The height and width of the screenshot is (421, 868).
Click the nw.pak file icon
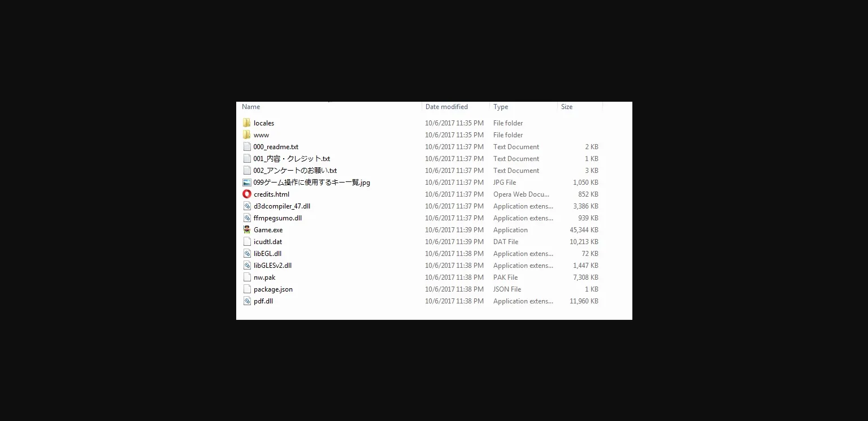[x=246, y=277]
